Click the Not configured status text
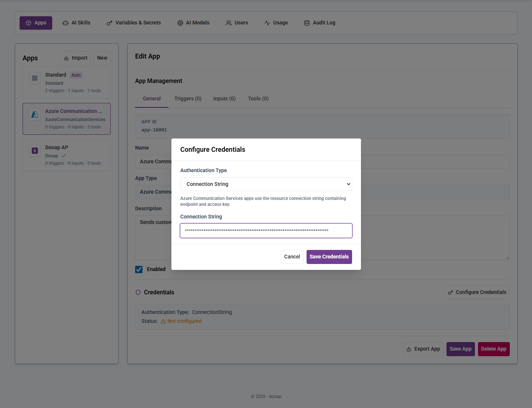Screen dimensions: 532x408 [x=184, y=321]
